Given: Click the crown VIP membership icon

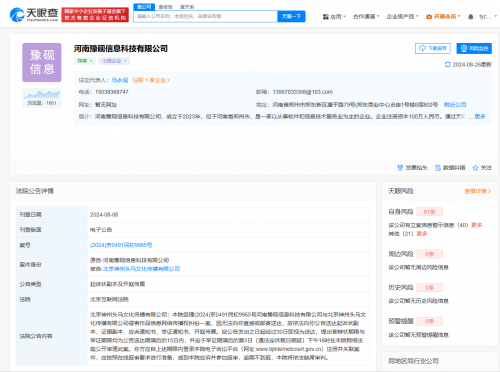Looking at the screenshot, I should pyautogui.click(x=429, y=16).
